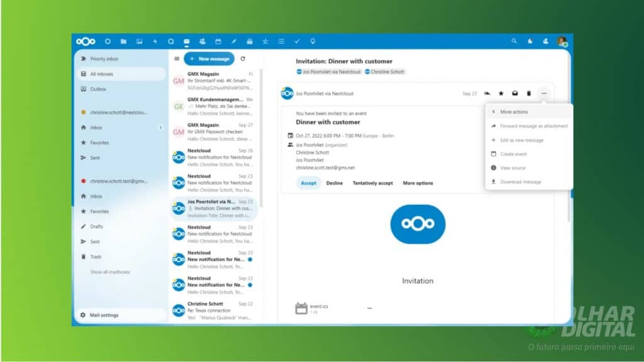Click the message list scrollbar
The height and width of the screenshot is (362, 644).
(261, 138)
